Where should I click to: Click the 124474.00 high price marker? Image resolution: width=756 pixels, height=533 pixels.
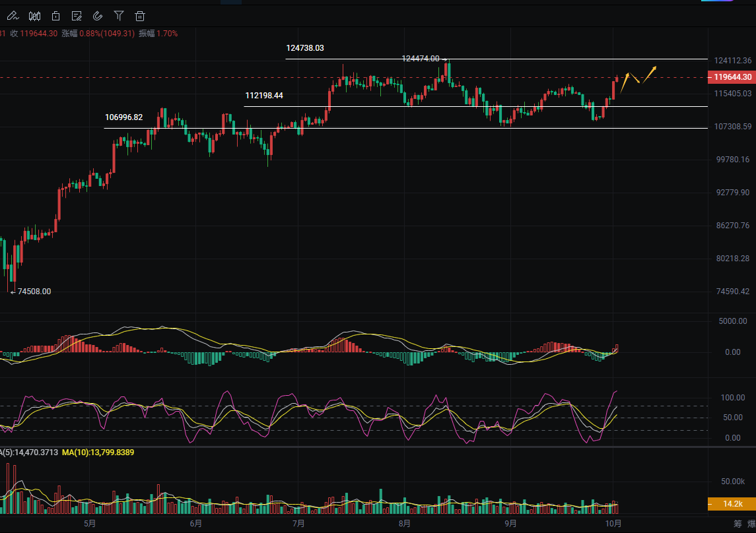pos(421,59)
